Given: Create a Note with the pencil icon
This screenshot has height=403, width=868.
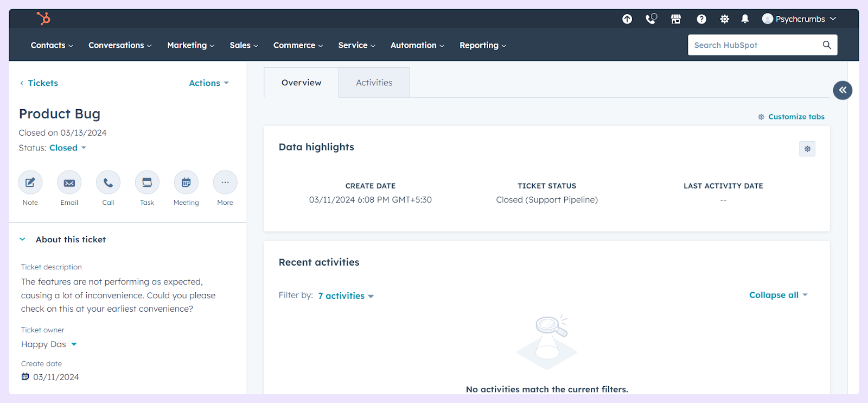Looking at the screenshot, I should point(30,182).
